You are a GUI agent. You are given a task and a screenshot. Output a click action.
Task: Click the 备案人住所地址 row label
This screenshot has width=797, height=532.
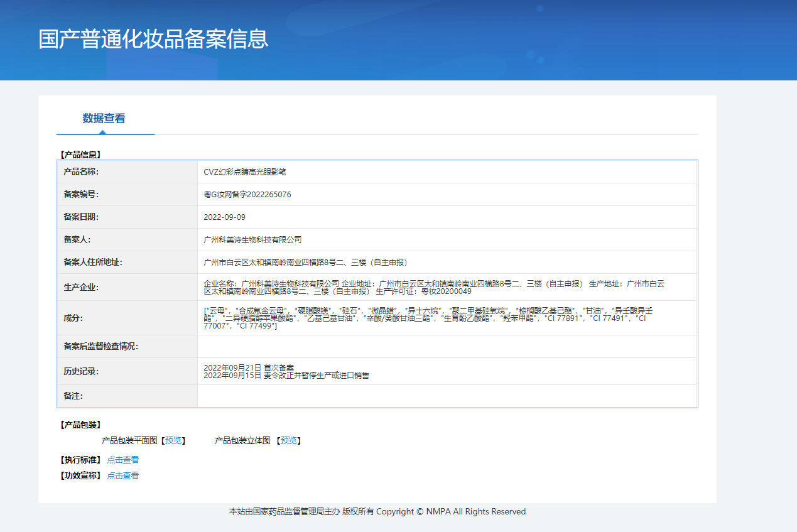(x=93, y=263)
